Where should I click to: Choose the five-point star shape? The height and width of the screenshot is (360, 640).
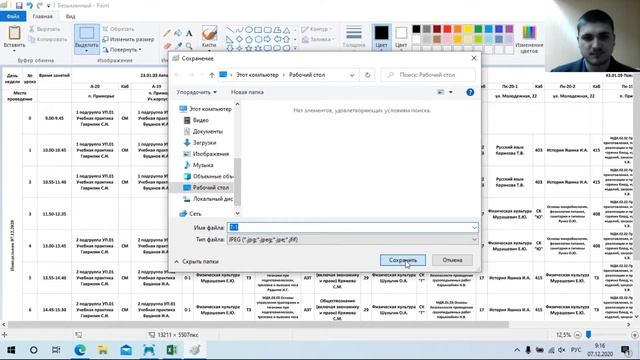coord(249,48)
